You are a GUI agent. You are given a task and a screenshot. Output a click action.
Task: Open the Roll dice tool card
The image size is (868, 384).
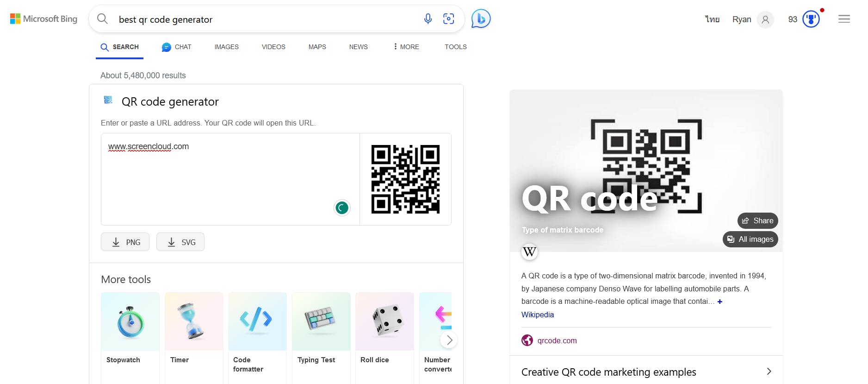coord(384,338)
